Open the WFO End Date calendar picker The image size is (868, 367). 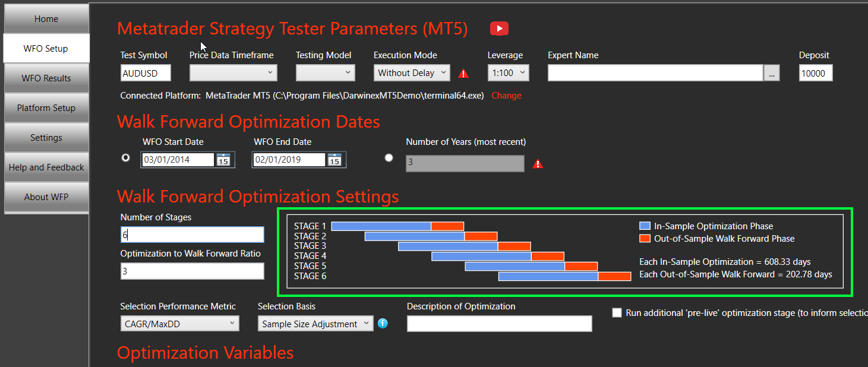334,160
